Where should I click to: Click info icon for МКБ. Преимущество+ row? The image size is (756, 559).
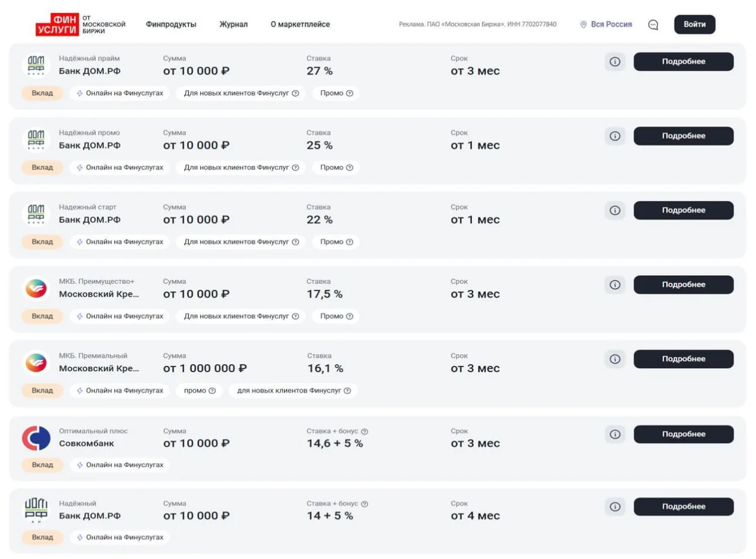click(615, 285)
